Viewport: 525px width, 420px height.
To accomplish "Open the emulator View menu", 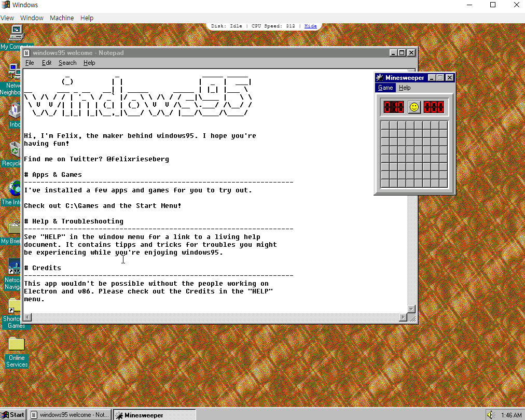I will [x=7, y=18].
